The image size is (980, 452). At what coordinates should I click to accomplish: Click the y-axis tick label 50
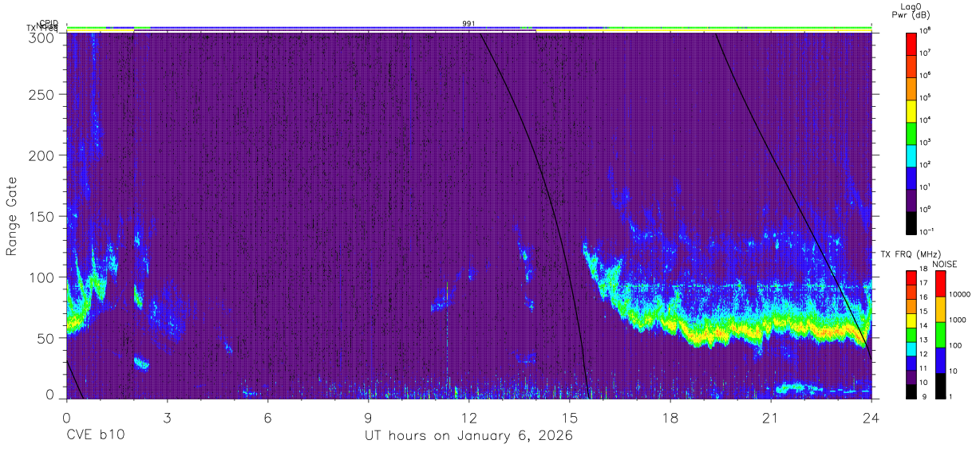[x=45, y=337]
